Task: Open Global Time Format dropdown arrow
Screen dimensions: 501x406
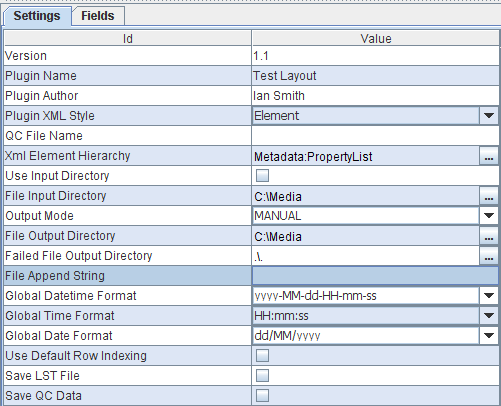Action: 489,316
